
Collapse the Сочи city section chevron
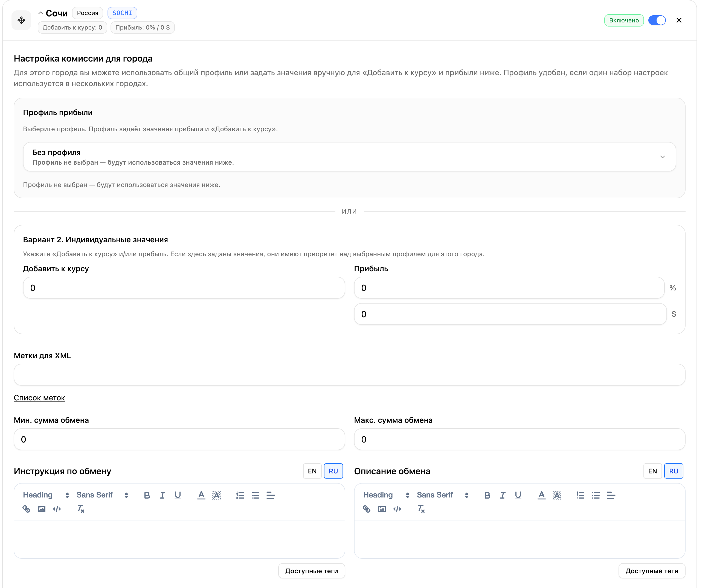tap(40, 13)
